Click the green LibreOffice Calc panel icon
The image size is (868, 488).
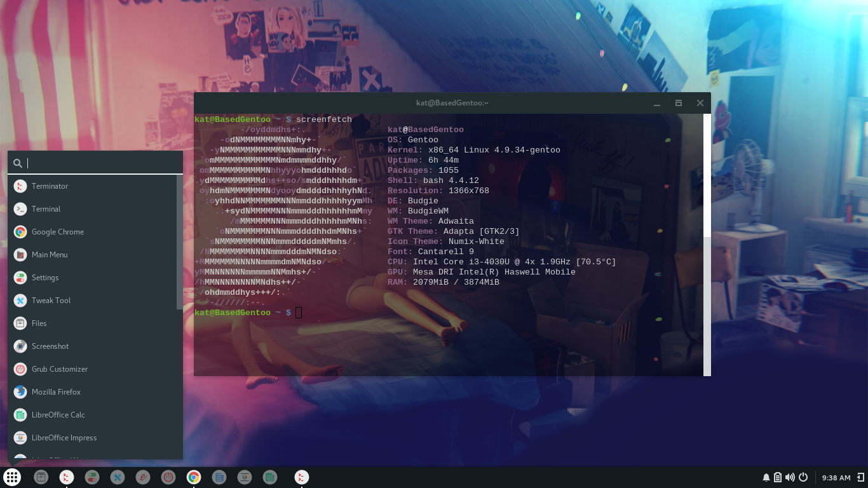(x=270, y=477)
